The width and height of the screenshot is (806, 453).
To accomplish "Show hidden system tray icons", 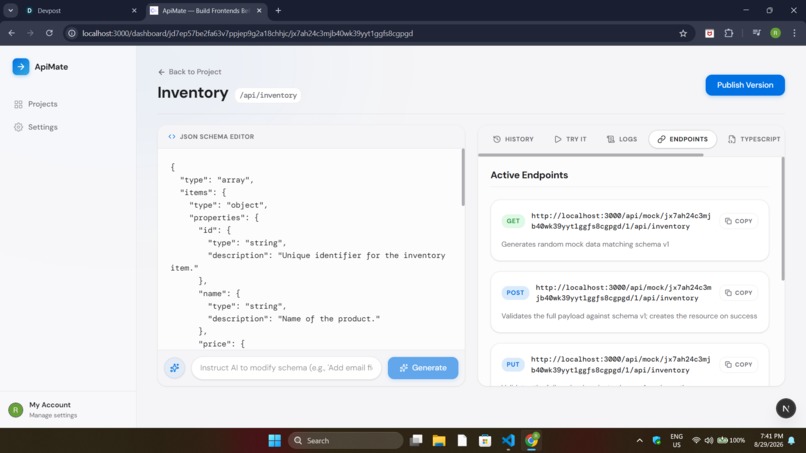I will [639, 441].
